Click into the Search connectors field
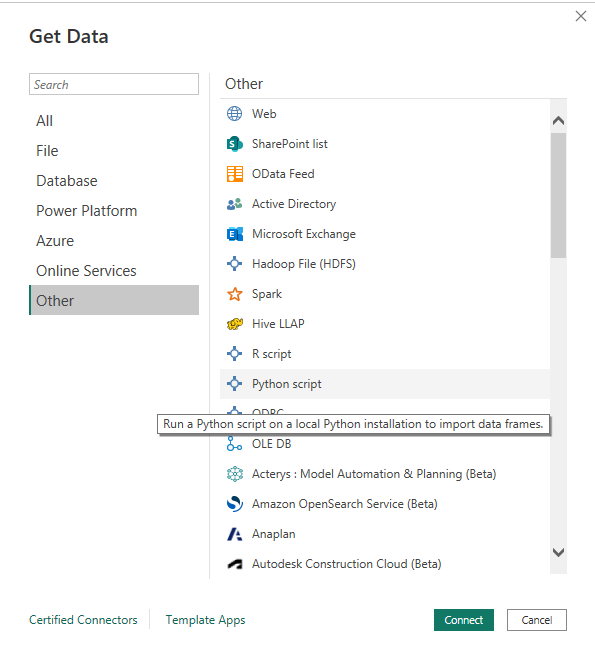Image resolution: width=595 pixels, height=660 pixels. [x=114, y=84]
